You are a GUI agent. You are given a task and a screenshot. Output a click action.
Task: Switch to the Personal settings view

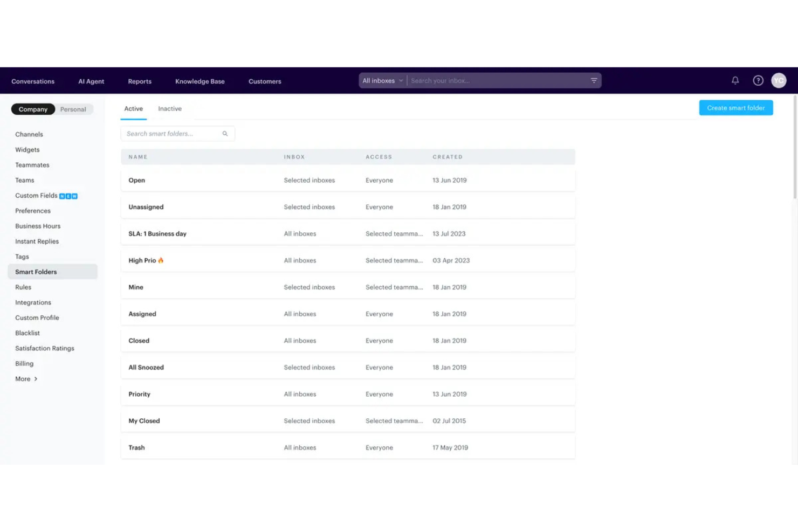click(73, 109)
